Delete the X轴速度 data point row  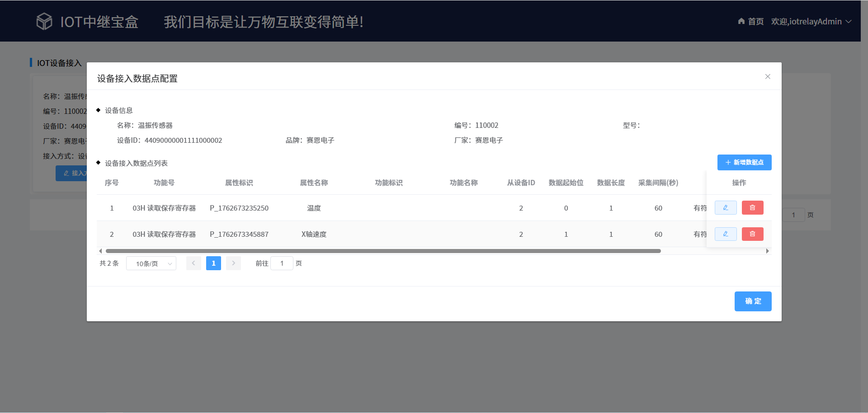coord(752,234)
